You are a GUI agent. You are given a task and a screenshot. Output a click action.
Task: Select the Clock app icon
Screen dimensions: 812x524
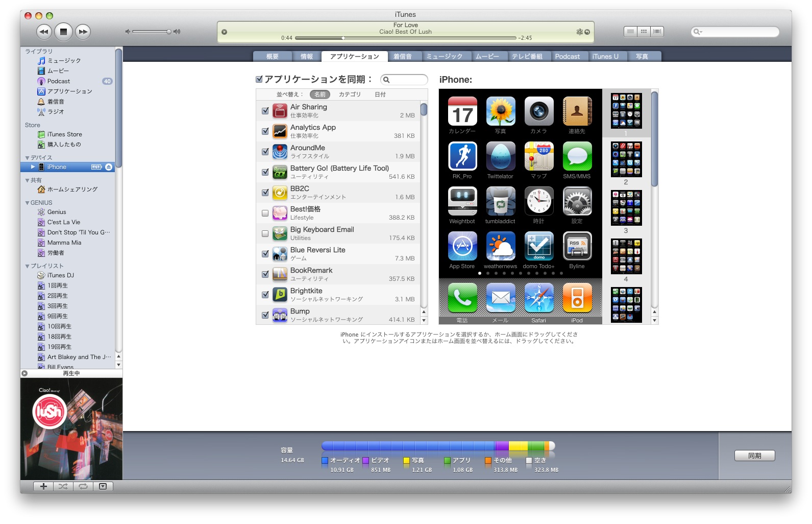539,201
